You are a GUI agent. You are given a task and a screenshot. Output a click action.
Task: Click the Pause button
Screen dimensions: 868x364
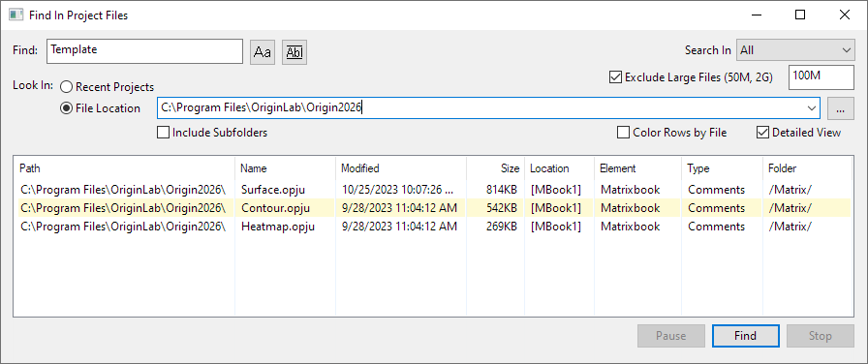tap(671, 336)
